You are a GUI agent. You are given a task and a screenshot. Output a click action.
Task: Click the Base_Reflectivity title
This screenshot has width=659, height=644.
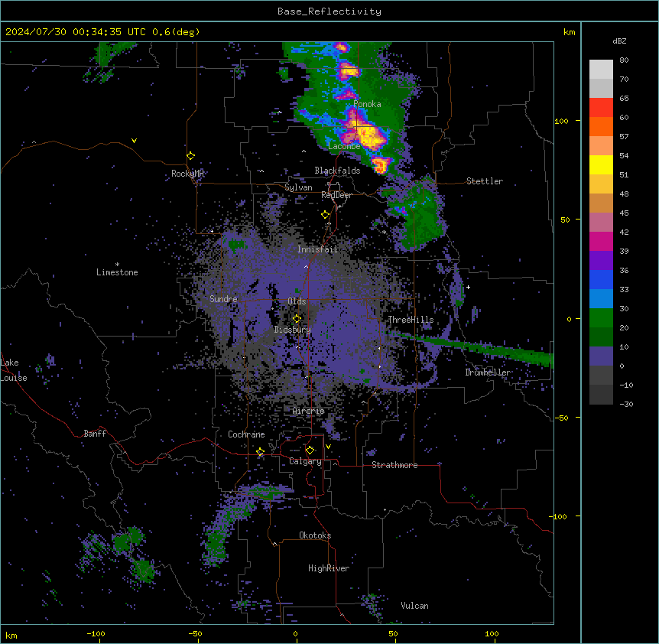329,11
